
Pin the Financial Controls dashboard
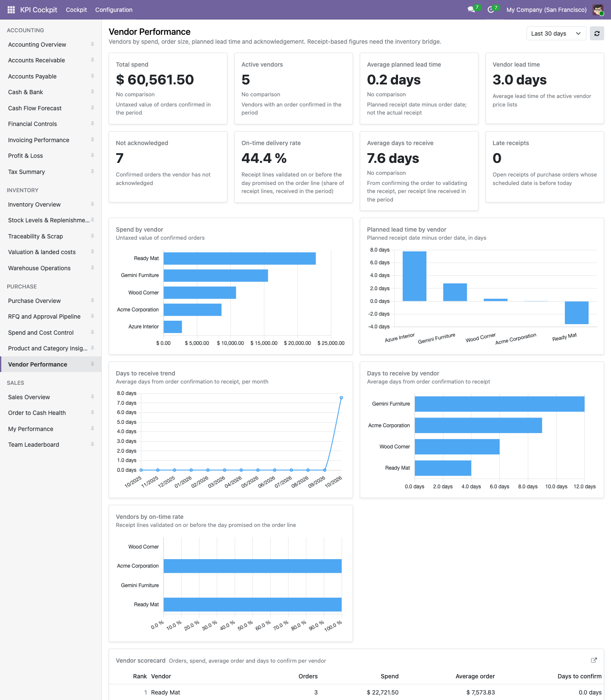pyautogui.click(x=92, y=124)
